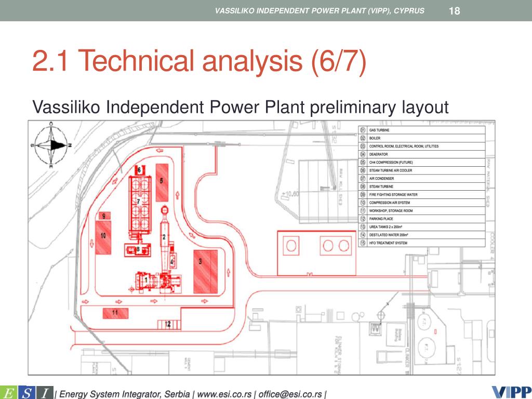
Task: Select air condenser unit 7 on plan
Action: (140, 204)
